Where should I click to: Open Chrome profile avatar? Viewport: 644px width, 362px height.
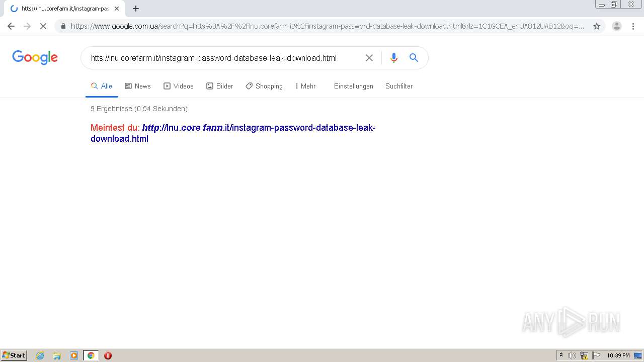[617, 26]
